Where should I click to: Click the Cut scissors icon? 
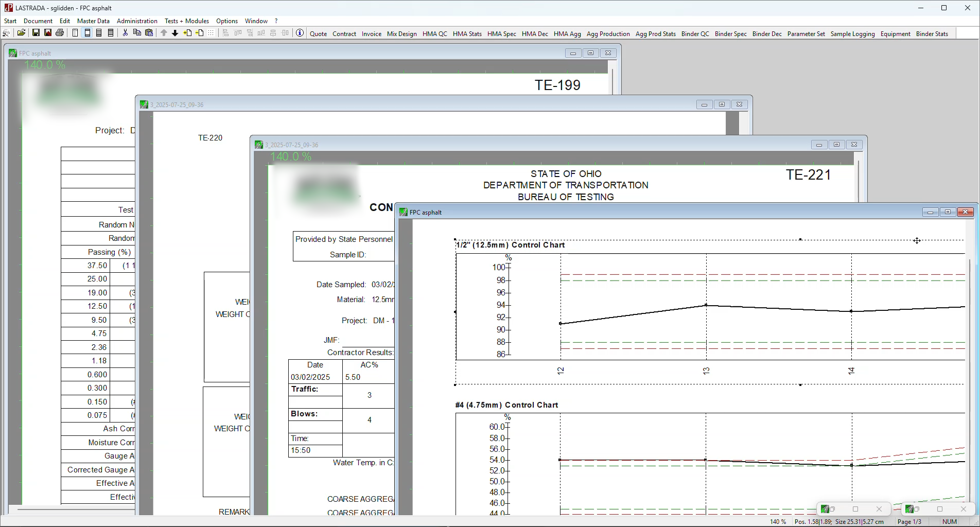[125, 33]
